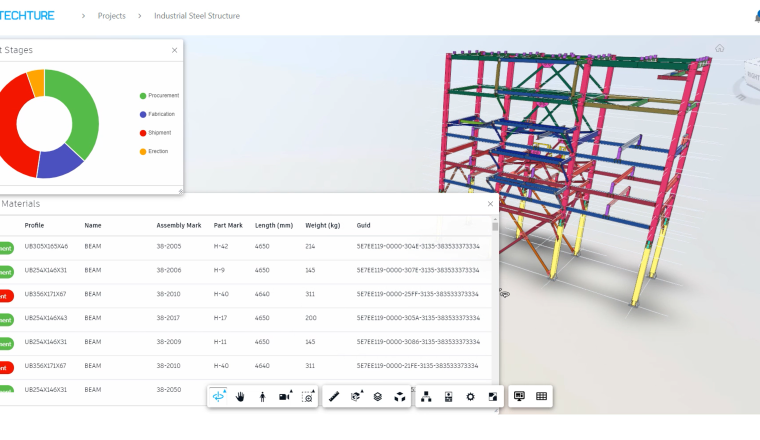Open viewer Settings gear
Viewport: 760px width, 440px height.
(x=470, y=397)
